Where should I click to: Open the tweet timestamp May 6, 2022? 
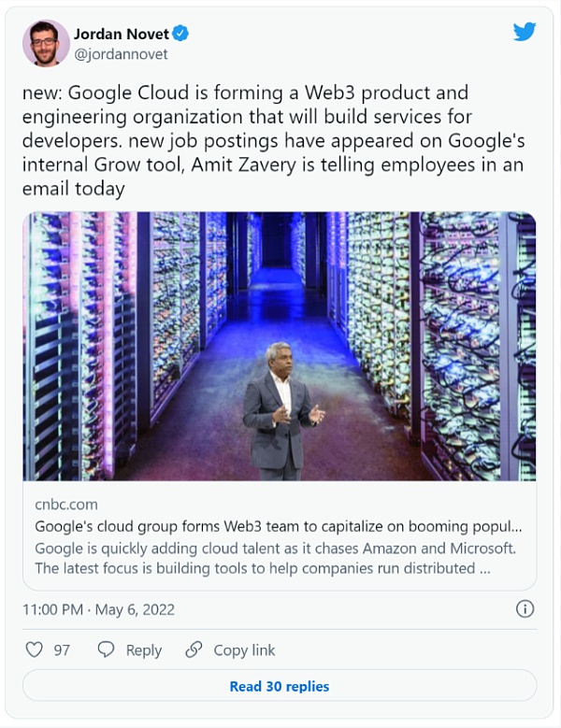coord(98,609)
